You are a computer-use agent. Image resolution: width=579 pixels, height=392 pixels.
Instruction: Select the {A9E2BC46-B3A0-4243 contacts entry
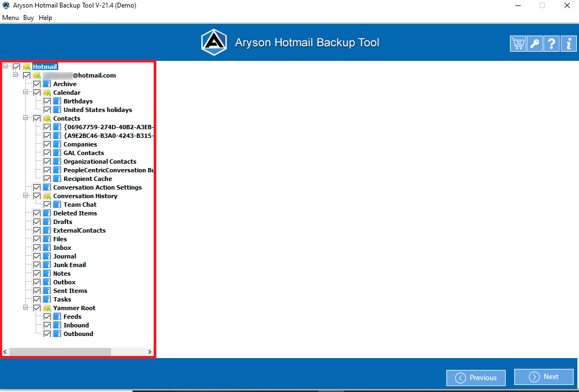click(108, 136)
